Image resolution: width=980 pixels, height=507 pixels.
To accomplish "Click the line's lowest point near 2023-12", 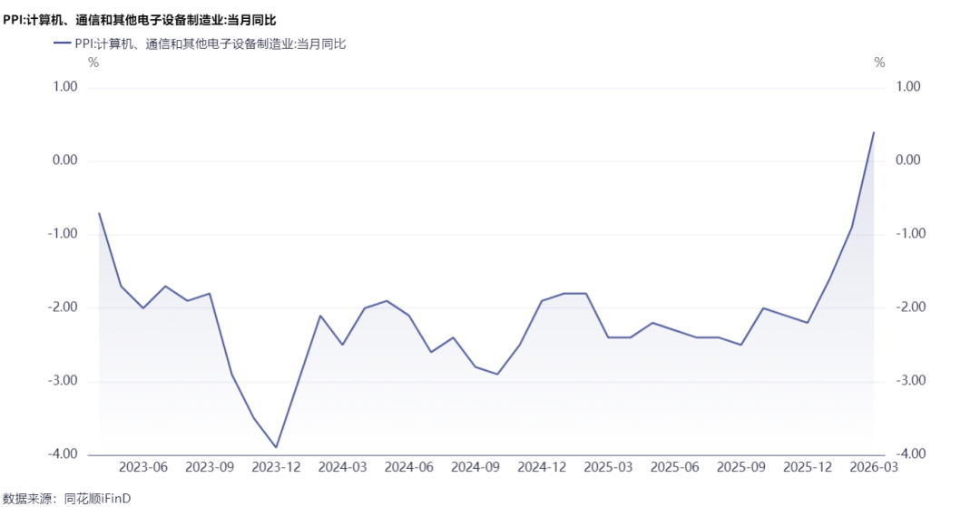I will click(x=276, y=448).
